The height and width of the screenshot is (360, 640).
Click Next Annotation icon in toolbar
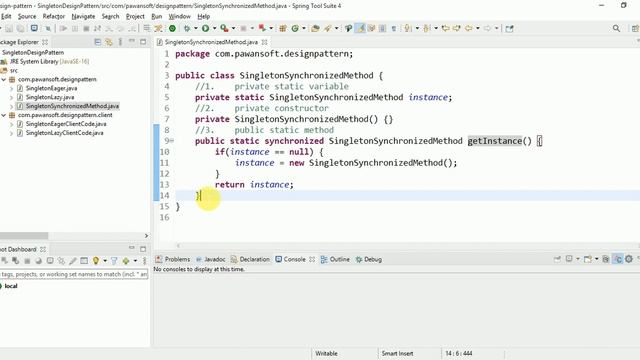point(407,28)
